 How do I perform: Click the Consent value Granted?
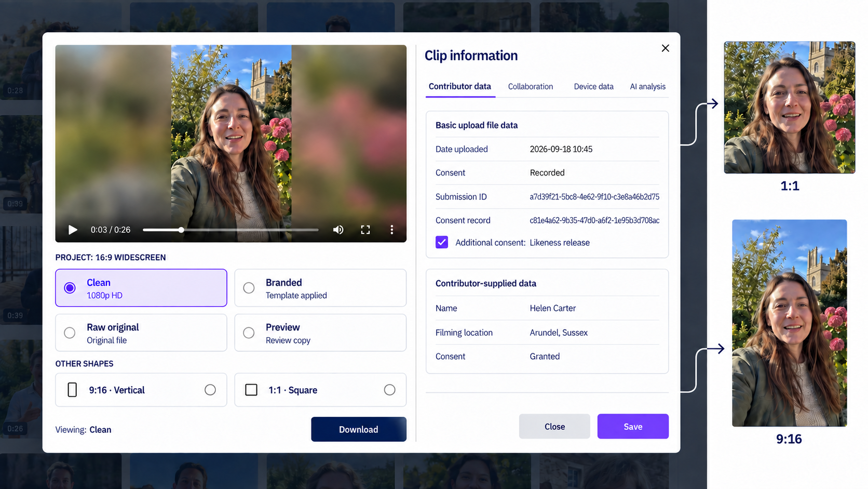545,356
